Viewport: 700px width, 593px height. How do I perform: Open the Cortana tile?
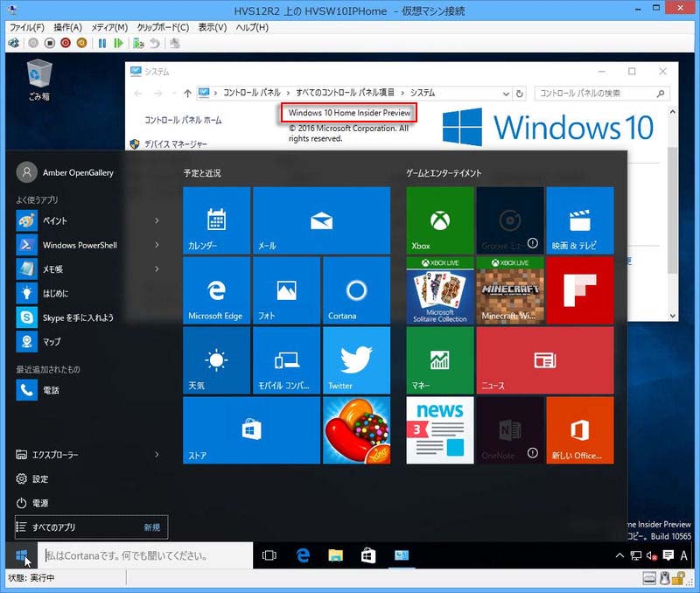point(357,290)
